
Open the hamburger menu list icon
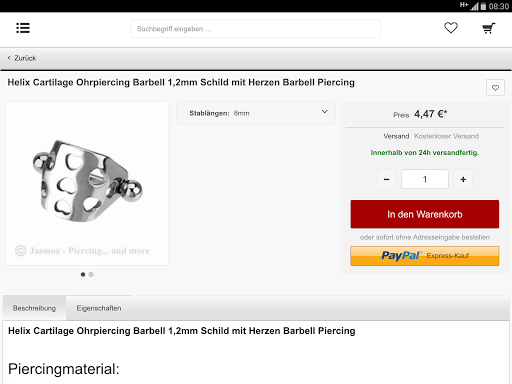pos(23,28)
